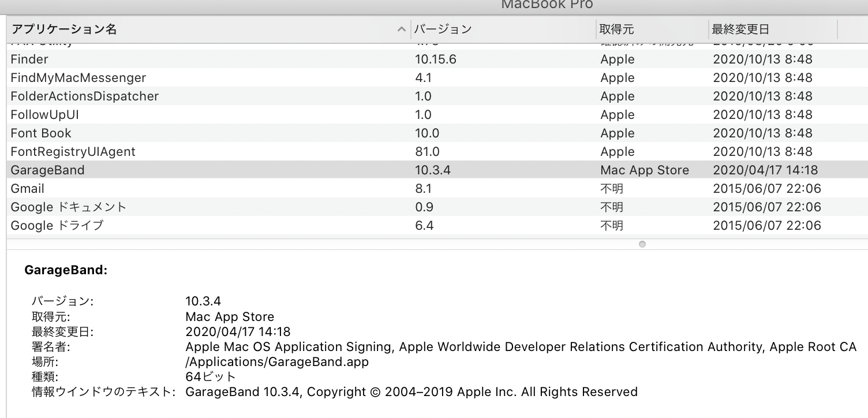
Task: Click the split pane divider handle dot
Action: coord(642,244)
